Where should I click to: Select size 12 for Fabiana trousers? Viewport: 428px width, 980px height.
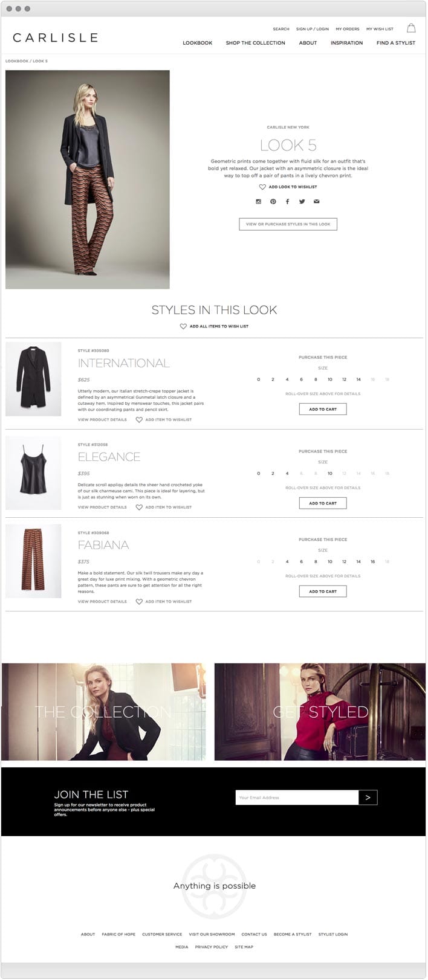tap(344, 561)
